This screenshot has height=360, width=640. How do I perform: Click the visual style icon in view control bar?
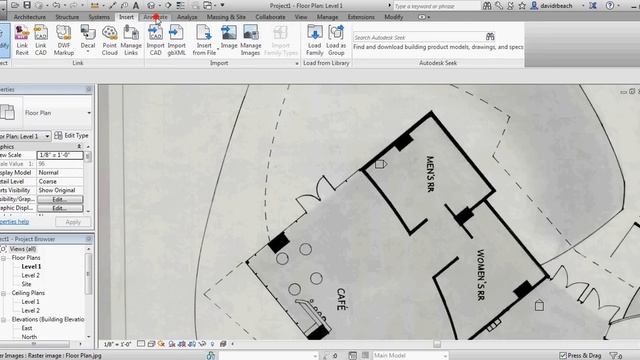151,344
